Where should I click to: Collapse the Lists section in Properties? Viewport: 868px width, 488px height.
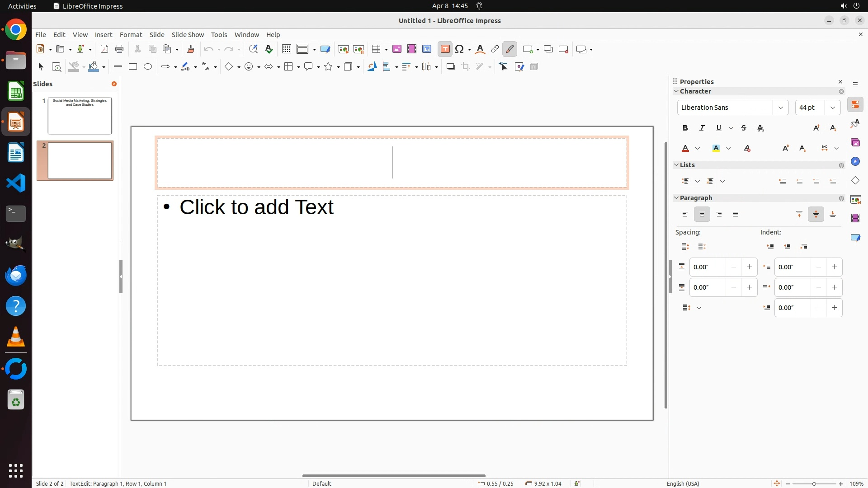click(x=677, y=165)
